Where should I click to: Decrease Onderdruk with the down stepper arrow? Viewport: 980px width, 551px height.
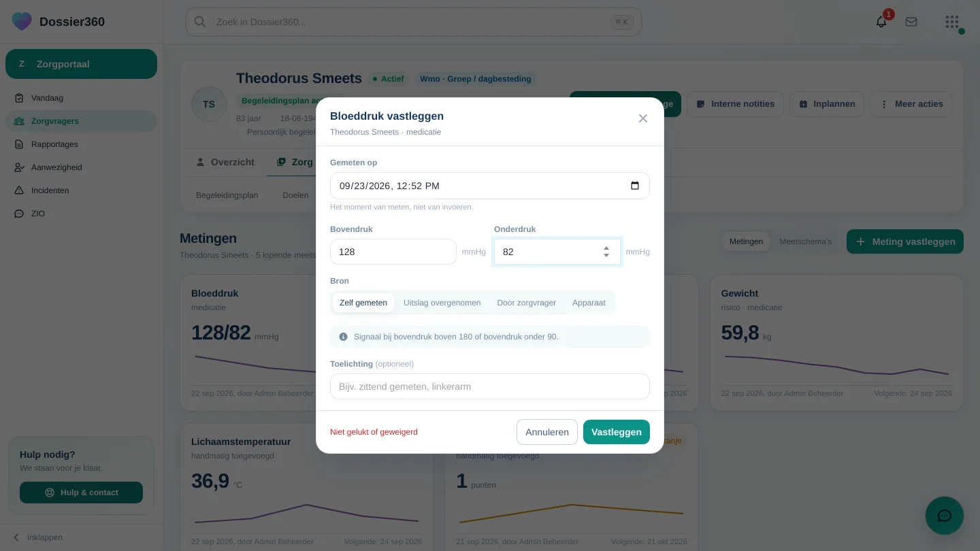coord(606,255)
